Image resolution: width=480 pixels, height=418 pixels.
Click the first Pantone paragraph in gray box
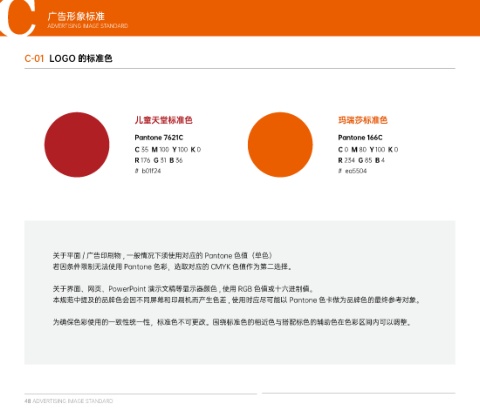[173, 261]
